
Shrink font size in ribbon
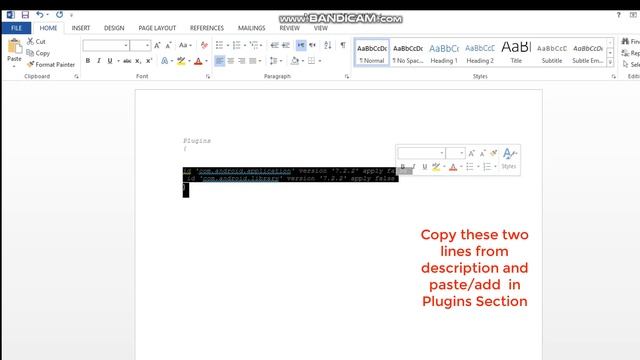pyautogui.click(x=168, y=45)
